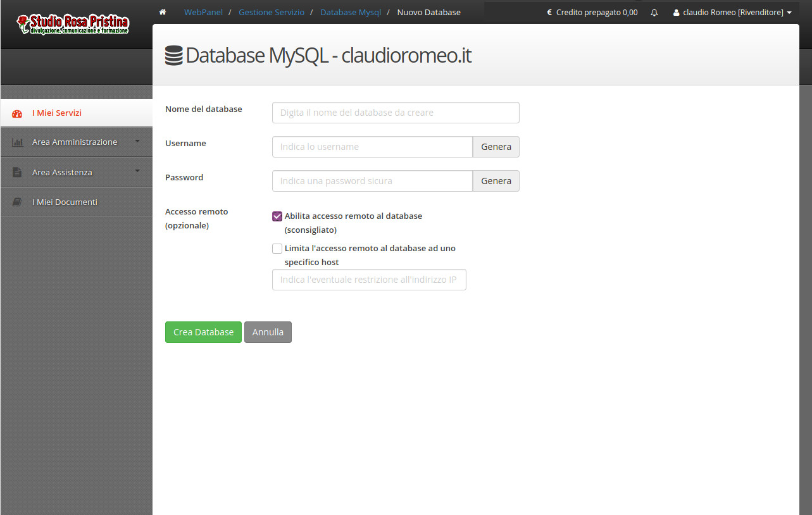The height and width of the screenshot is (515, 812).
Task: Focus the Username input field
Action: pyautogui.click(x=372, y=147)
